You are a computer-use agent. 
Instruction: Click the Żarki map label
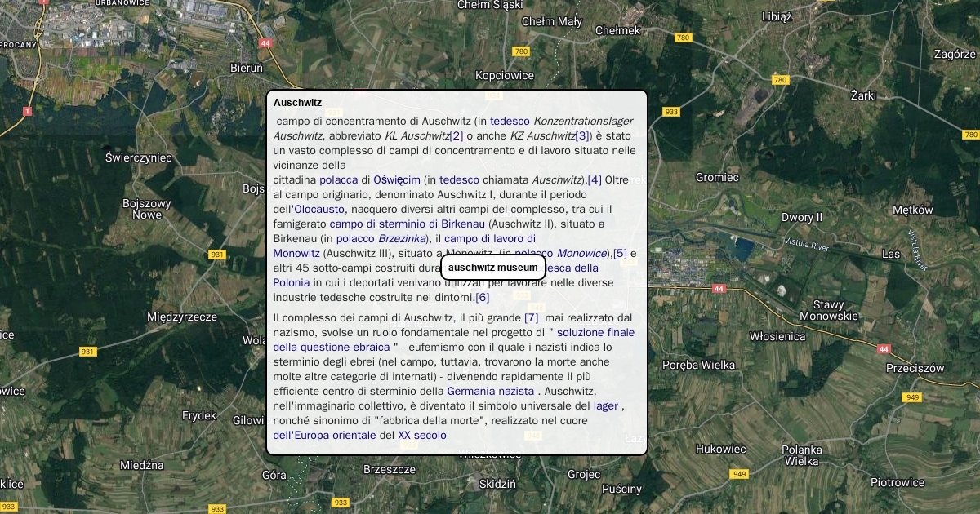863,95
